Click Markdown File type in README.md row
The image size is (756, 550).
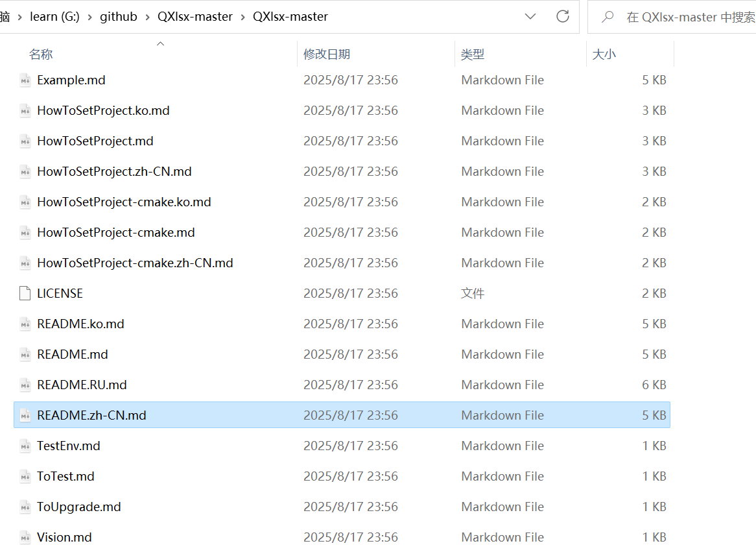[x=502, y=354]
